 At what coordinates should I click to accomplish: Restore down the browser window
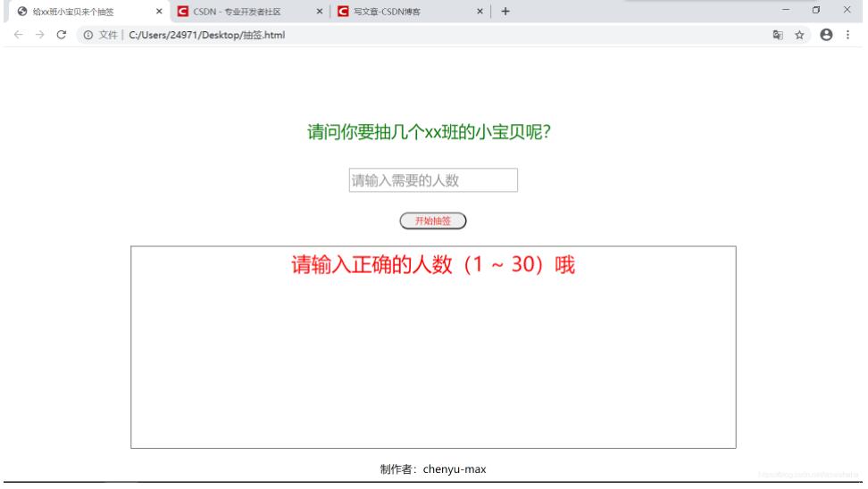coord(816,10)
